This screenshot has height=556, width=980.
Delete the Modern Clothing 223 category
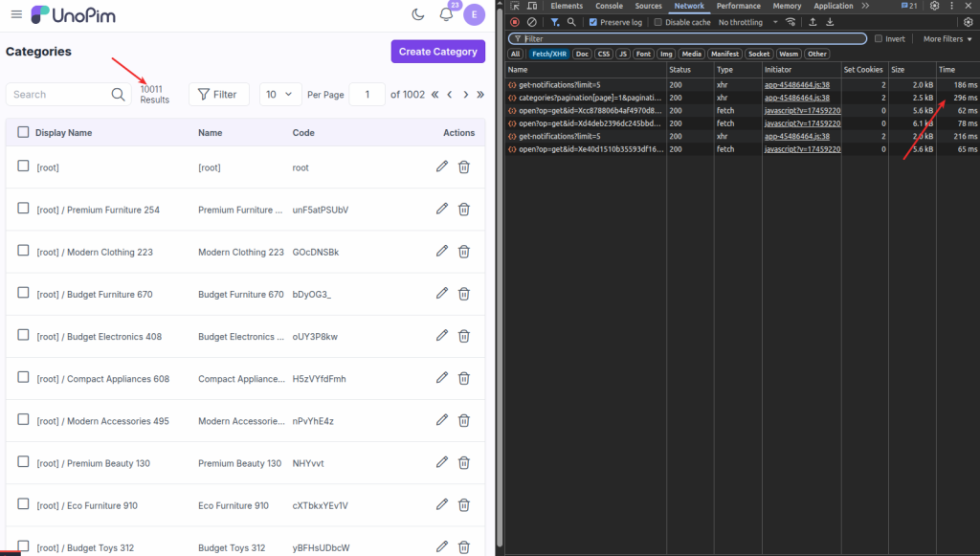click(x=464, y=251)
